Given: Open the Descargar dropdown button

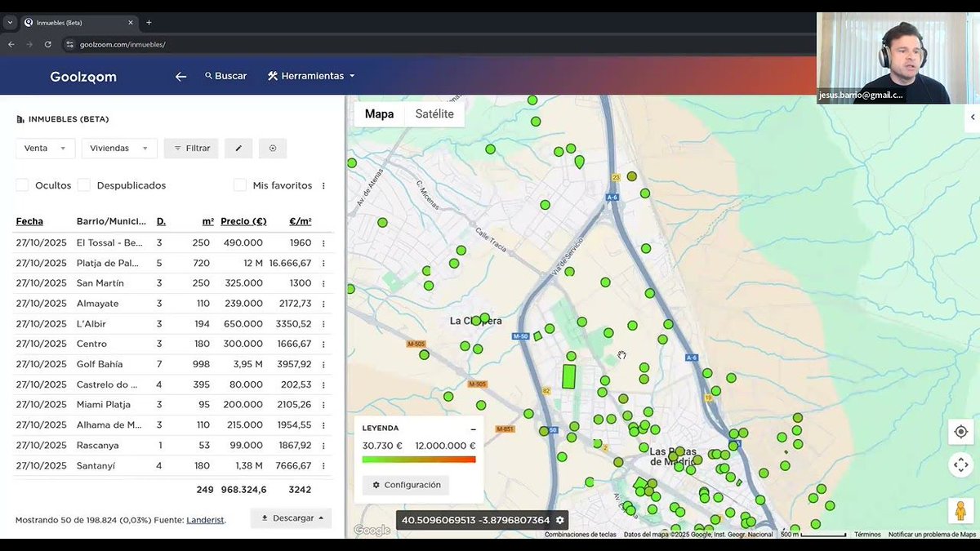Looking at the screenshot, I should point(291,518).
